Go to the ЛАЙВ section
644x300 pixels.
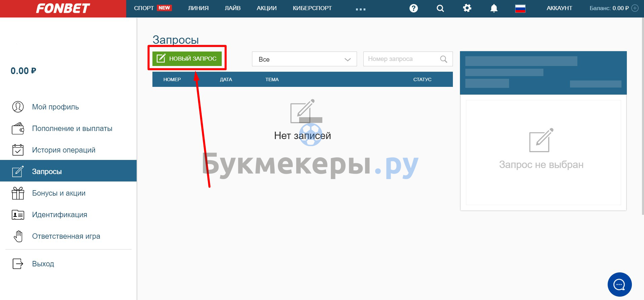(x=232, y=8)
